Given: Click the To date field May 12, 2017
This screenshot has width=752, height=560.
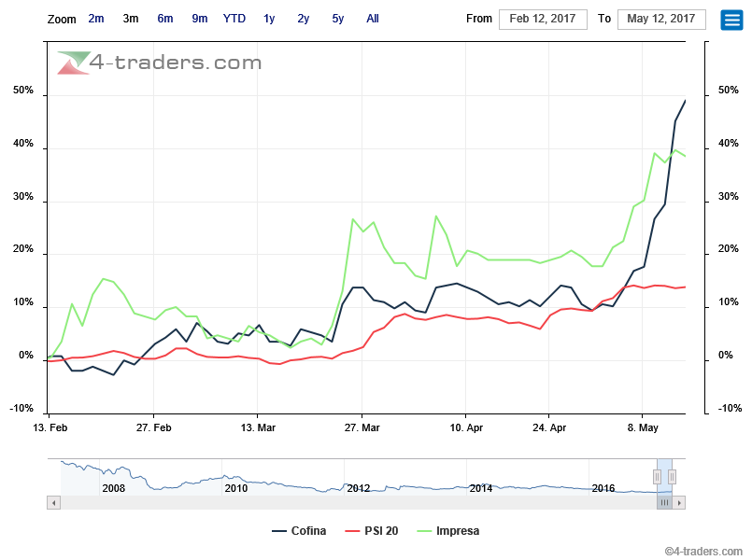Looking at the screenshot, I should [x=661, y=20].
